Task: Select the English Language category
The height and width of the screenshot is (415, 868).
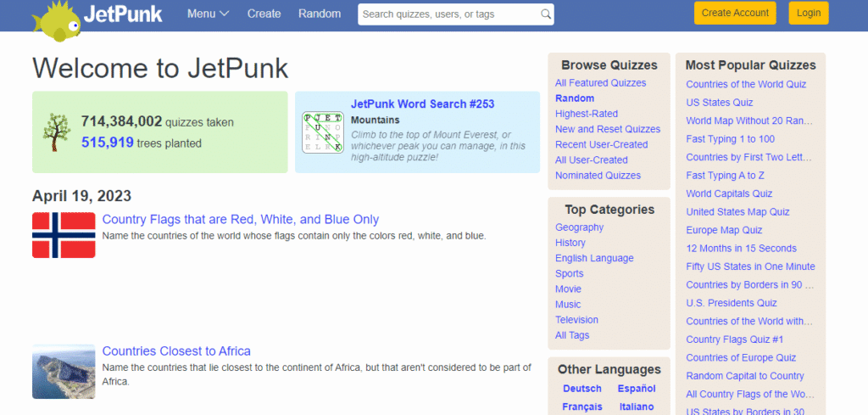Action: pyautogui.click(x=594, y=258)
